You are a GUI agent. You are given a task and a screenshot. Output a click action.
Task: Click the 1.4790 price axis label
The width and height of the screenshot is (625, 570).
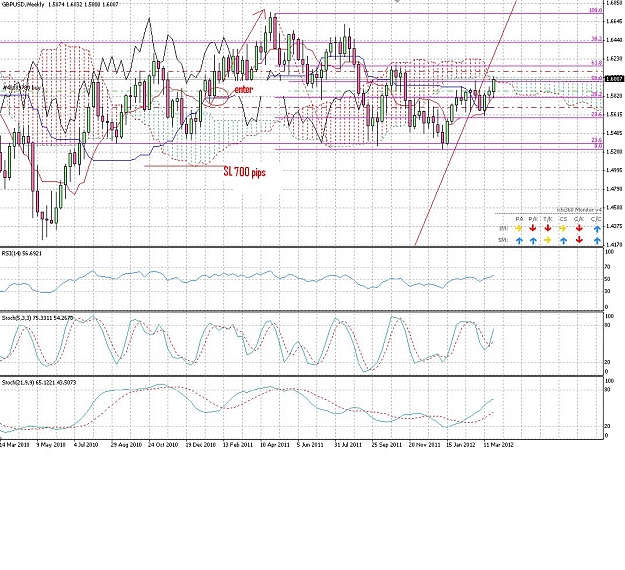point(614,189)
